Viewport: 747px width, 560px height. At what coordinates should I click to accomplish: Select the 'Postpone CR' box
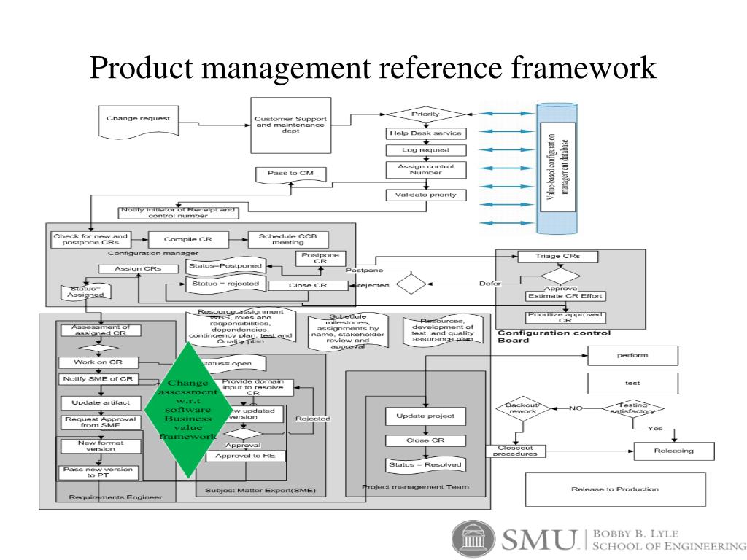320,258
